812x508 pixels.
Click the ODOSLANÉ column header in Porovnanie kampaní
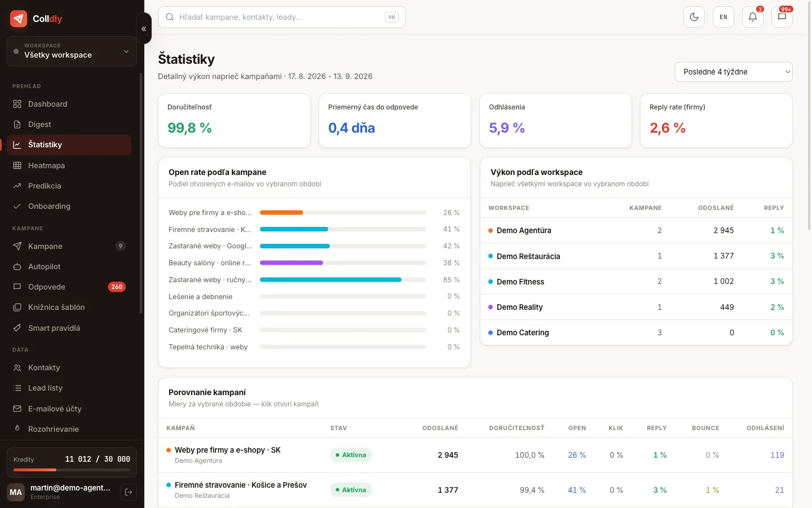(440, 428)
